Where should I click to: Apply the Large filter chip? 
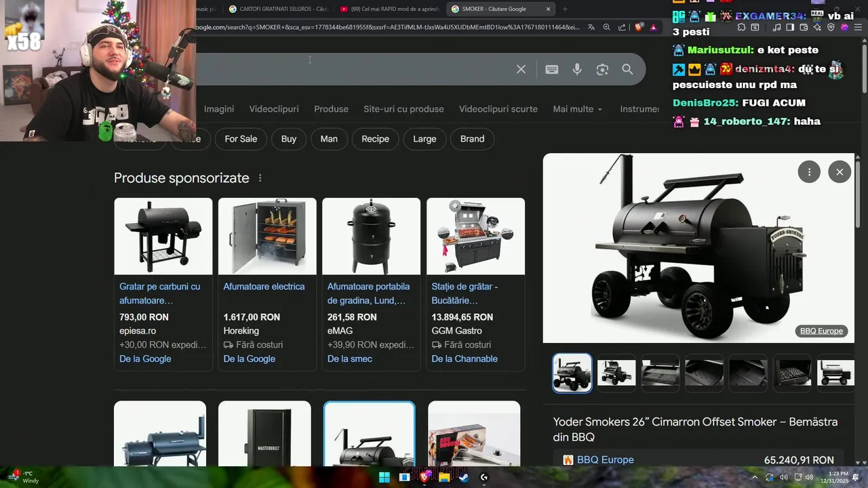(425, 139)
